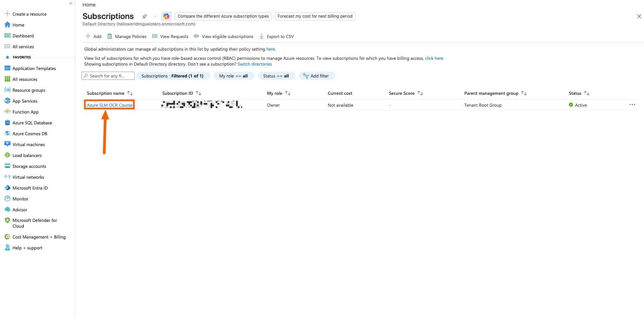Image resolution: width=644 pixels, height=317 pixels.
Task: Click the All resources grid icon
Action: coord(7,79)
